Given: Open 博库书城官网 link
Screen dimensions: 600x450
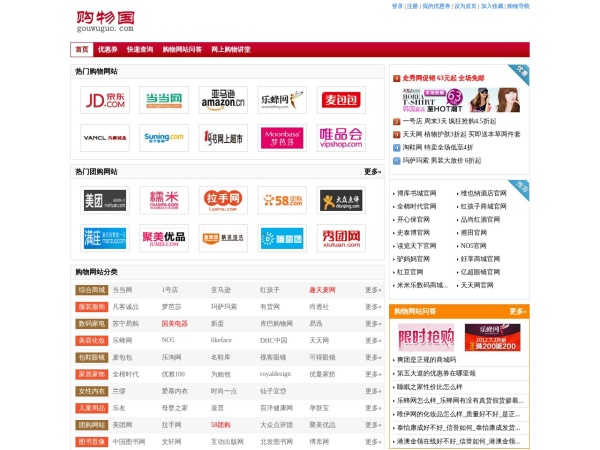Looking at the screenshot, I should click(416, 193).
